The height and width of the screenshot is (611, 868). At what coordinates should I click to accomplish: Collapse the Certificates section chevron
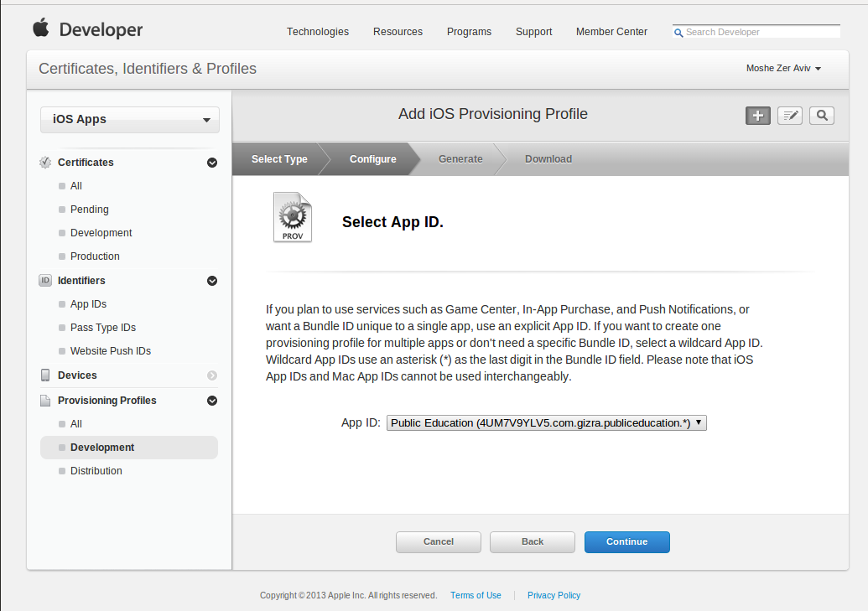212,163
